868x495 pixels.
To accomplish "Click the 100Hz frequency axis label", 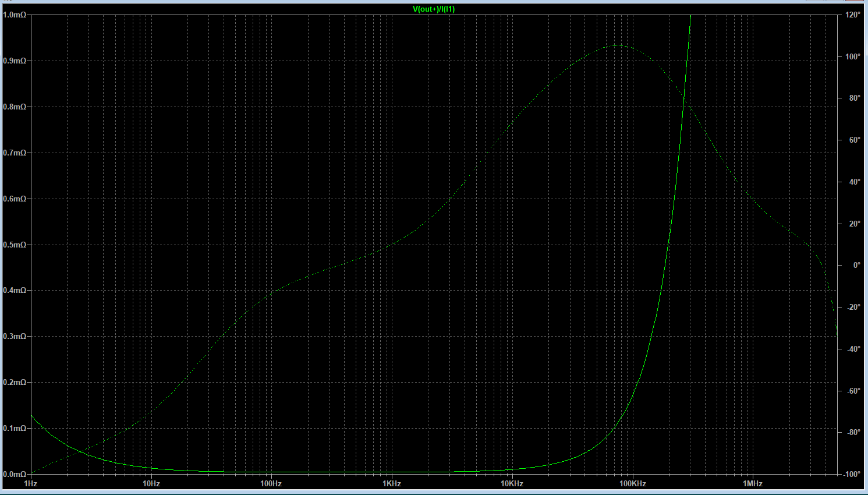I will pos(271,483).
